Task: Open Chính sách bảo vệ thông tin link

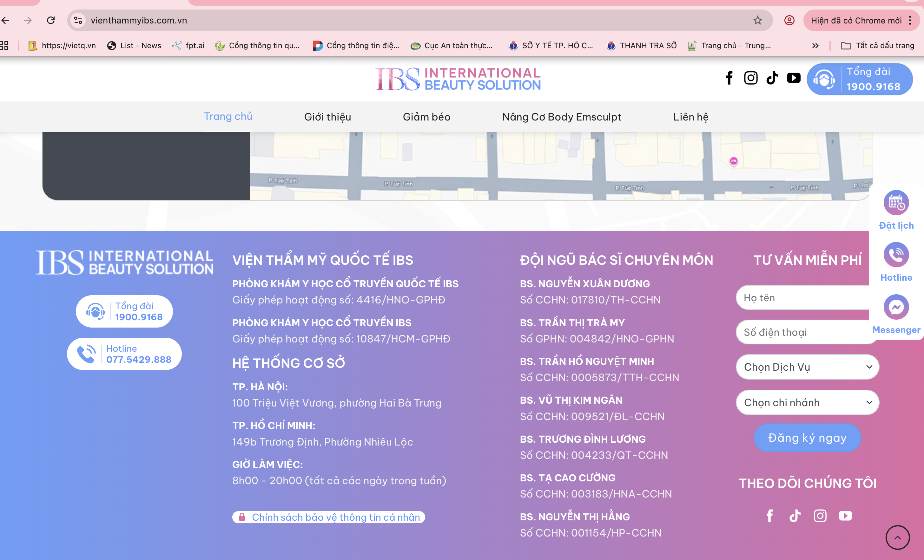Action: pos(335,517)
